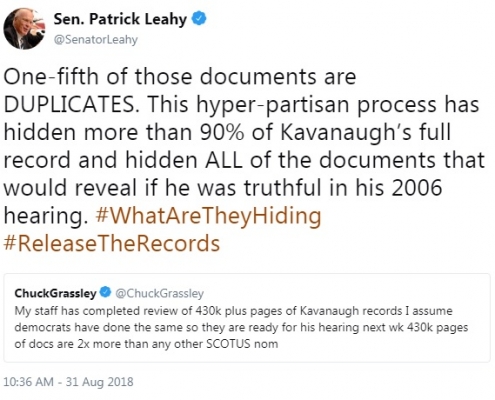Open the quoted tweet about 430k pages

tap(247, 318)
